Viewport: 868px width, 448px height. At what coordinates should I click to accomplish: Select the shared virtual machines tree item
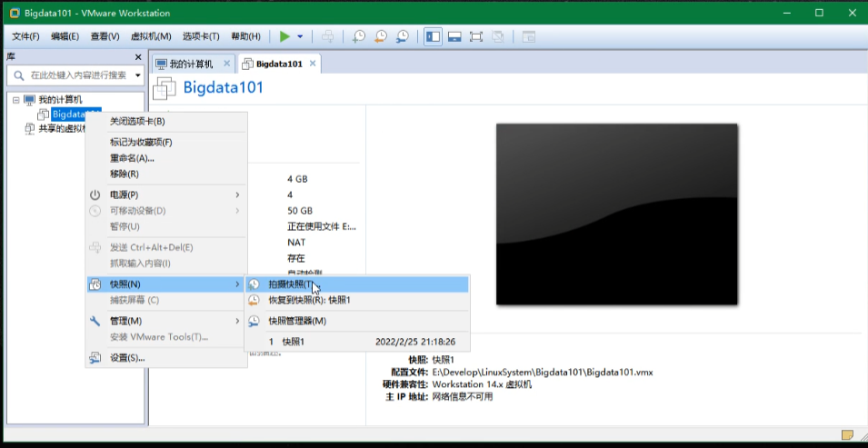63,129
